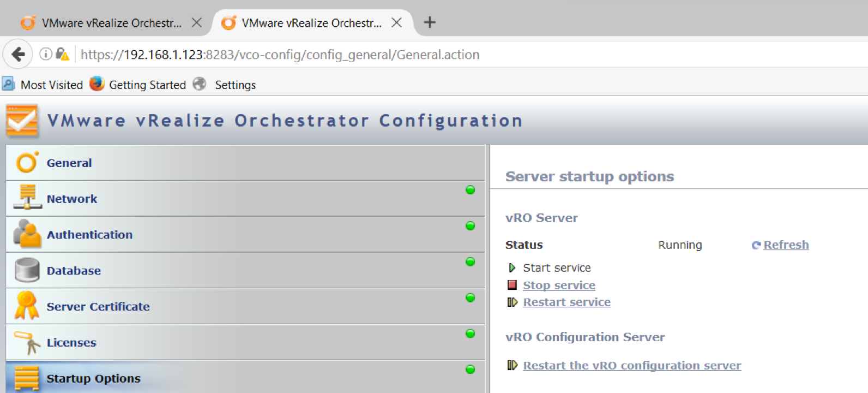Image resolution: width=868 pixels, height=393 pixels.
Task: Open the Settings bookmark
Action: 235,85
